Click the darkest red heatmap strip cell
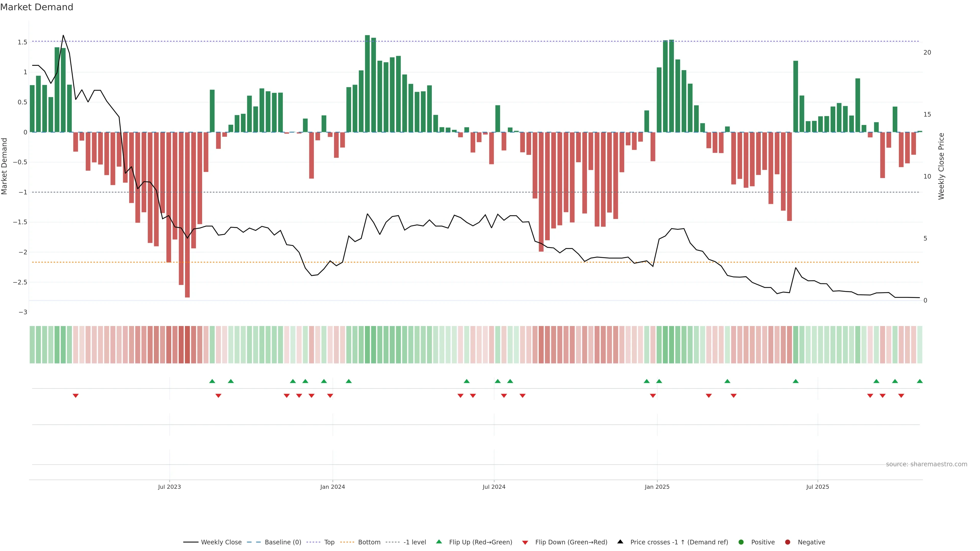Screen dimensions: 980x551 pyautogui.click(x=187, y=345)
